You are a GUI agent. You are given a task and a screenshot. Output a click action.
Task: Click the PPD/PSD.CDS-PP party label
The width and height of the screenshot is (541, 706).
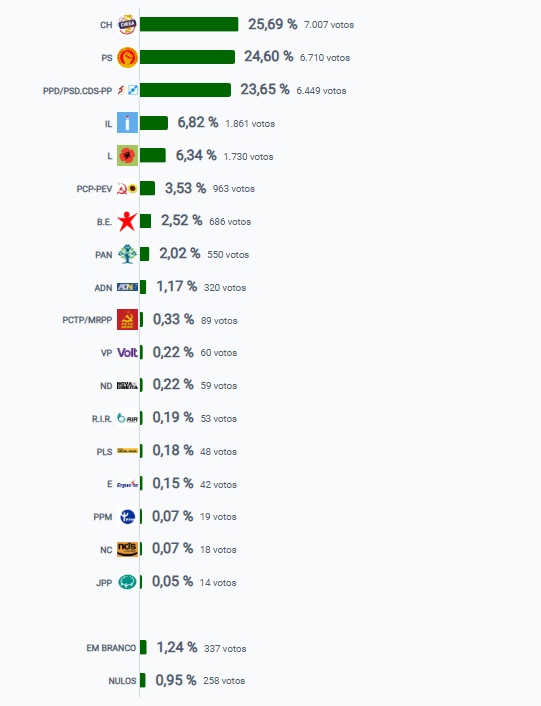coord(77,91)
